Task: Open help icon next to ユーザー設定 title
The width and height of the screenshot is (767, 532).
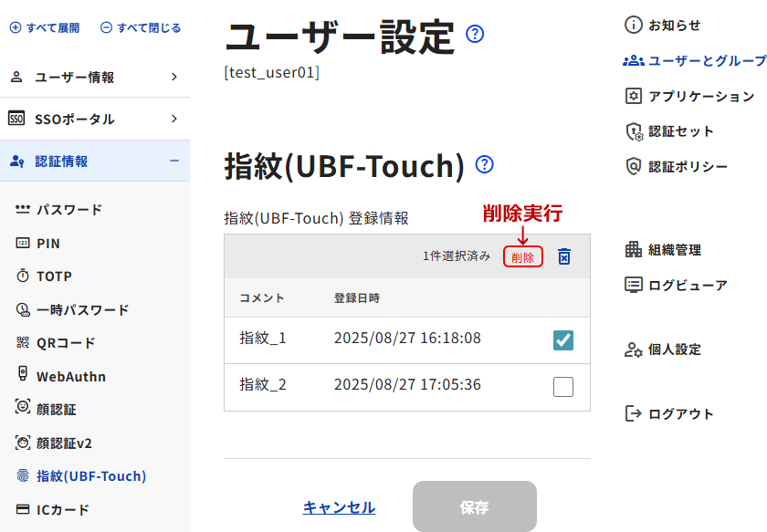Action: click(475, 35)
